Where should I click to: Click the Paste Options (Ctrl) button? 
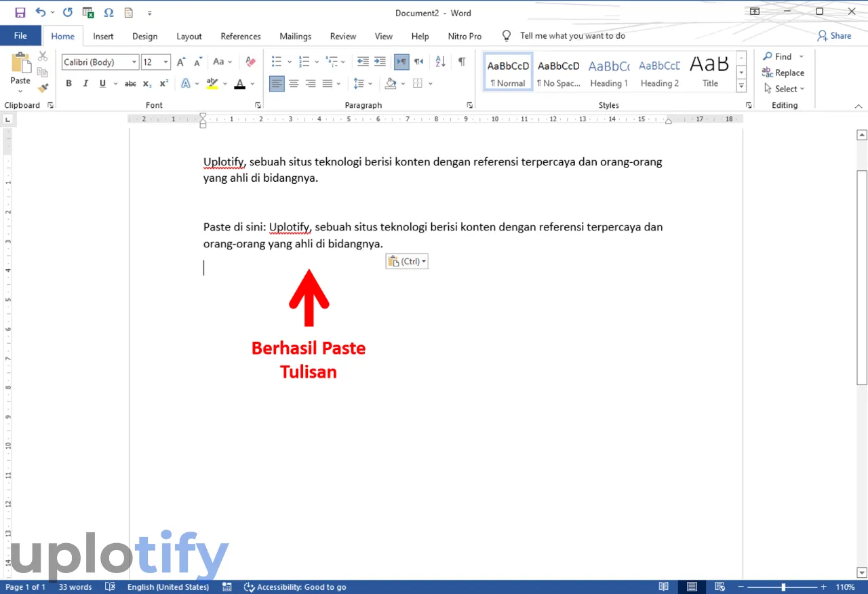tap(407, 261)
